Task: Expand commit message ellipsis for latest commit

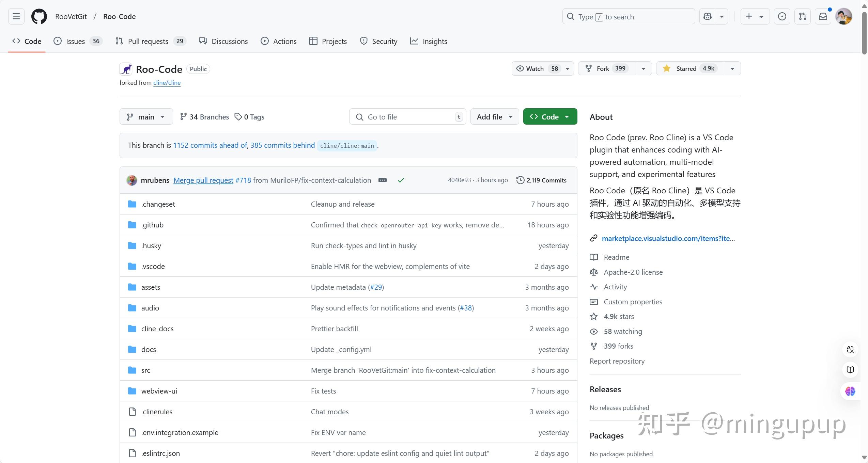Action: click(x=382, y=180)
